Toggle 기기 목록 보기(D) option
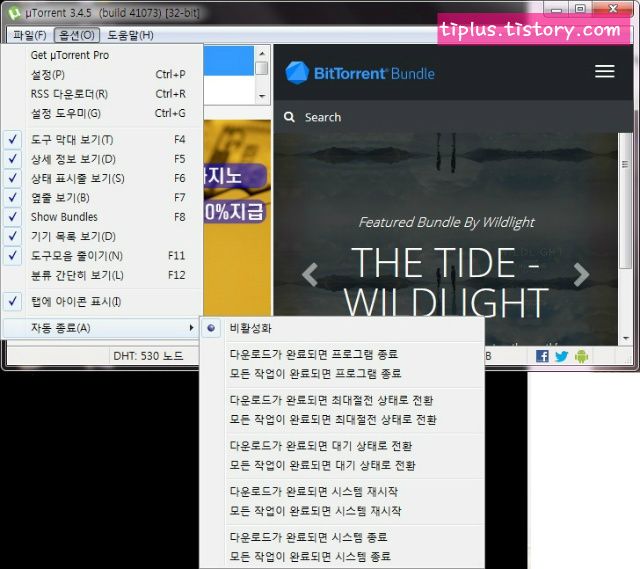 pyautogui.click(x=102, y=236)
